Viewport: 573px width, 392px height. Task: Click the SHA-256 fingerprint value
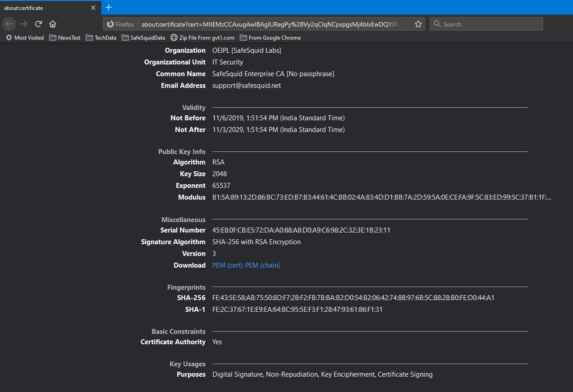(x=353, y=298)
